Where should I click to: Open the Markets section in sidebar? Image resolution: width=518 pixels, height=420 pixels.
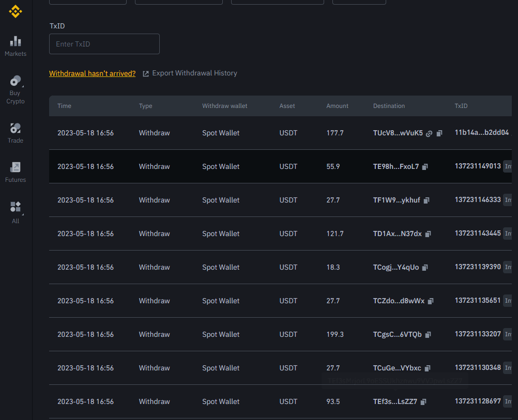15,46
